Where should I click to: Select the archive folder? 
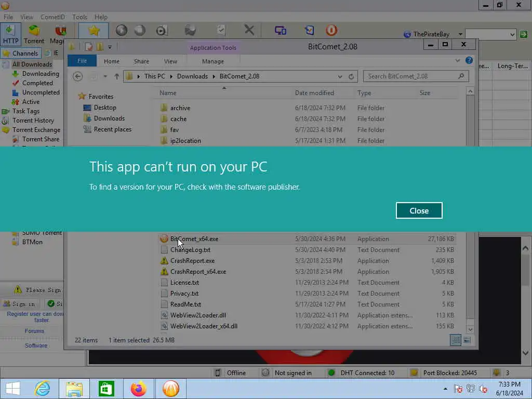click(180, 108)
